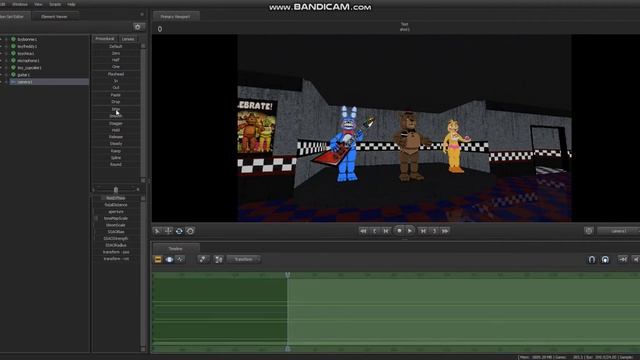
Task: Click the toybonnie1 animation set icon
Action: [x=13, y=39]
